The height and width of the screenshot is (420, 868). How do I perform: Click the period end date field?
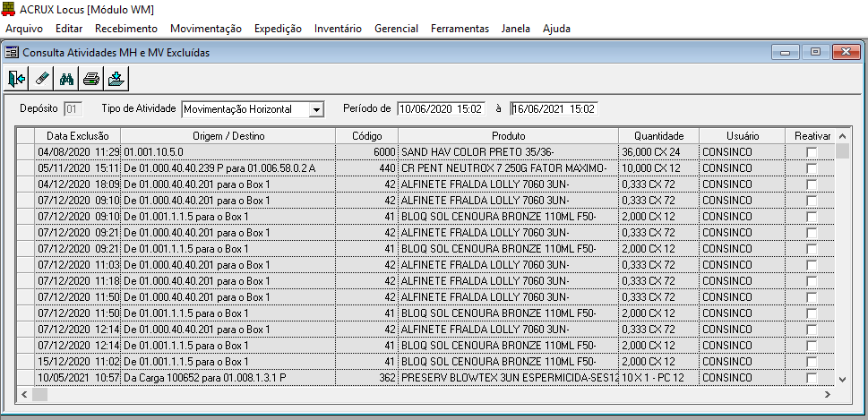pos(554,109)
